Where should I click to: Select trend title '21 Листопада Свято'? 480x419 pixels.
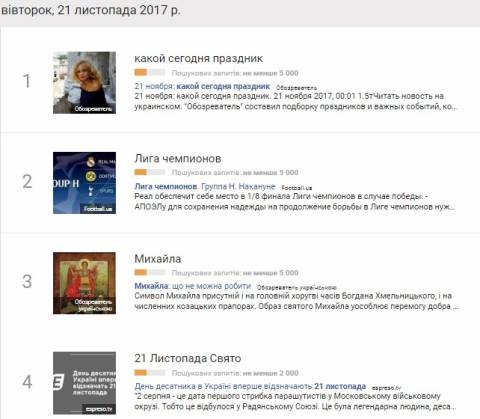188,358
